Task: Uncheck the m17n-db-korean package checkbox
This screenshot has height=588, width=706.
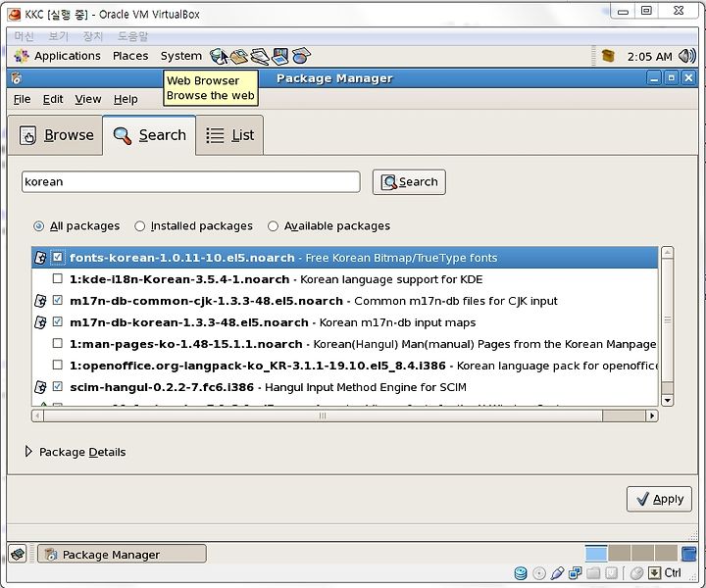Action: (57, 321)
